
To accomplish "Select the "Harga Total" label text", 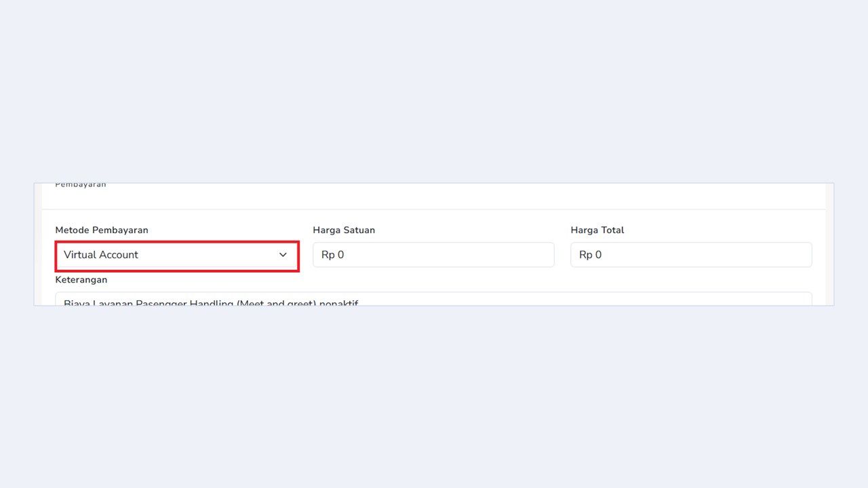I will pyautogui.click(x=597, y=230).
